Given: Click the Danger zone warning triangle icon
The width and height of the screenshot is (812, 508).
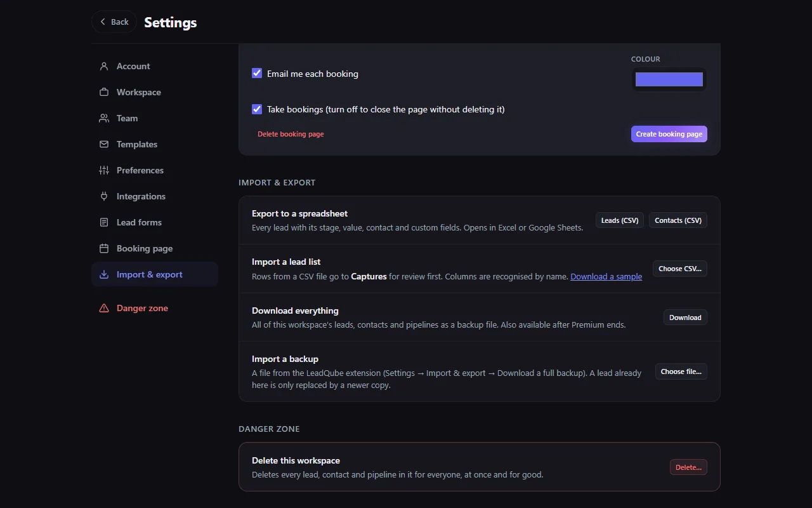Looking at the screenshot, I should pos(104,308).
